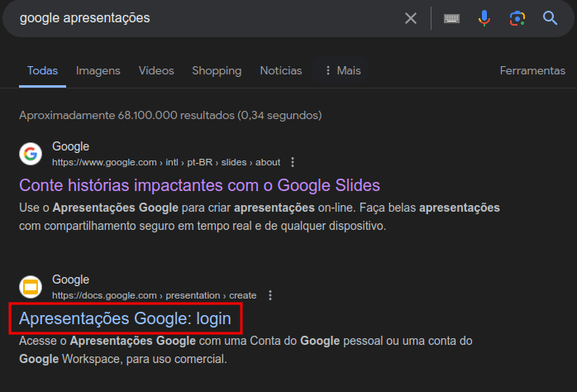Viewport: 577px width, 392px height.
Task: Open the 'Apresentações Google: login' result
Action: click(x=125, y=318)
